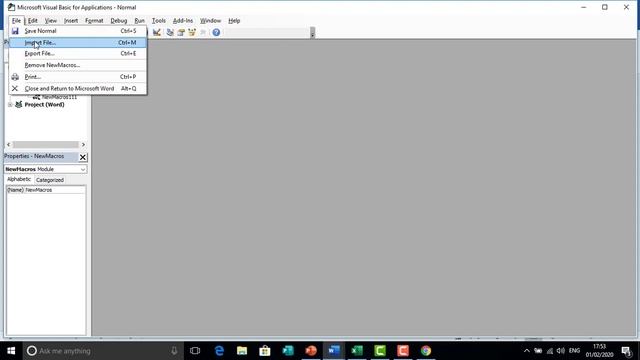Image resolution: width=640 pixels, height=360 pixels.
Task: Switch to the Categorized properties tab
Action: point(50,180)
